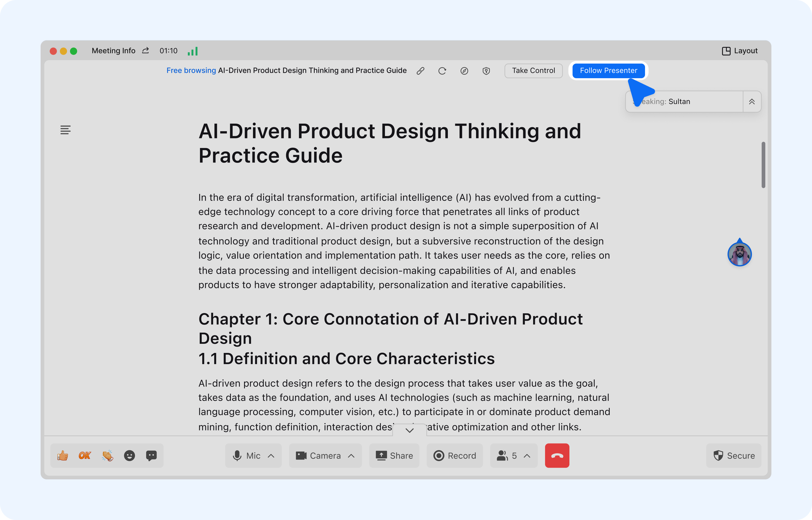The image size is (812, 520).
Task: Click the refresh icon in the sharing bar
Action: pyautogui.click(x=442, y=71)
